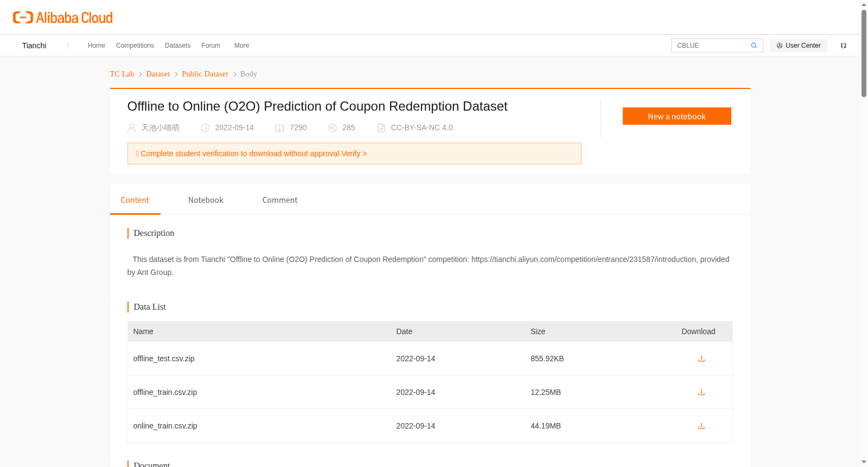Viewport: 868px width, 467px height.
Task: Click the Name column header
Action: click(143, 331)
